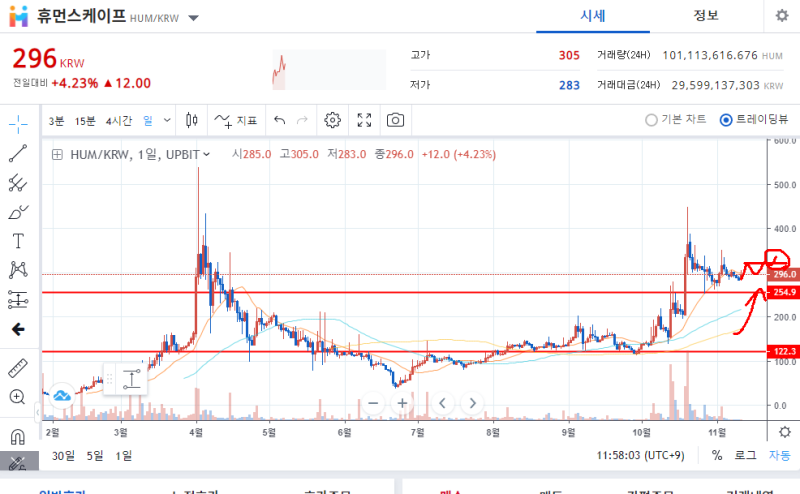Open chart properties gear in toolbar
Viewport: 800px width, 494px height.
coord(332,120)
